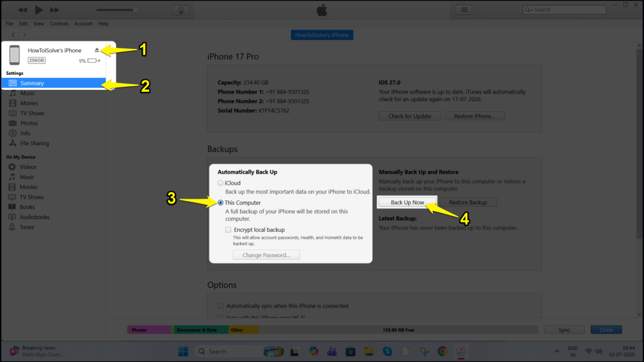Click the Restore Backup button

coord(468,202)
